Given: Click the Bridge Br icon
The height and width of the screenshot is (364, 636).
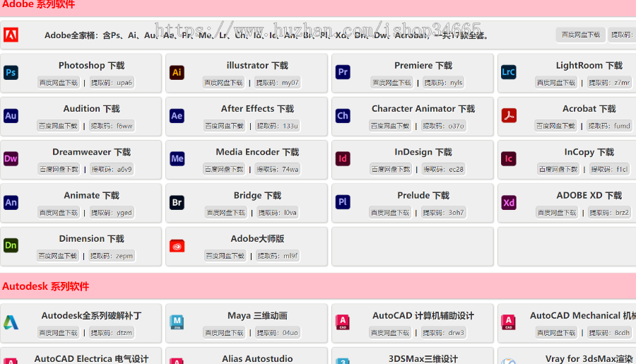Looking at the screenshot, I should coord(177,202).
